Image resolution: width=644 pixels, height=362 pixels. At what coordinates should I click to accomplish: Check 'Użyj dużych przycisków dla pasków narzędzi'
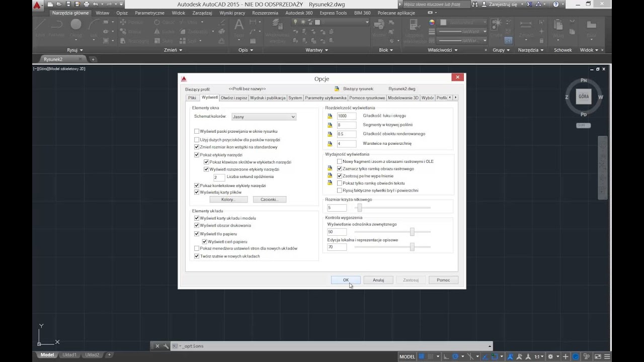coord(197,139)
